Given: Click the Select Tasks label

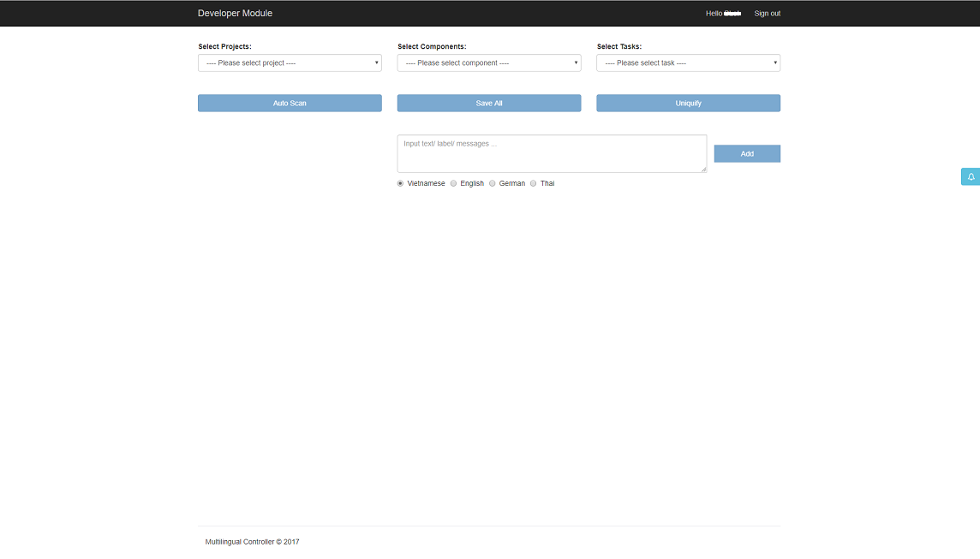Looking at the screenshot, I should pos(618,47).
